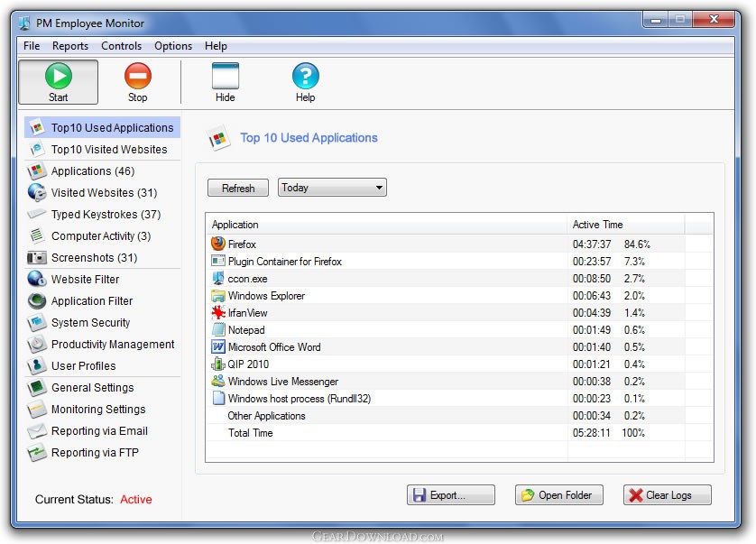The height and width of the screenshot is (544, 756).
Task: Click the green Start monitoring icon
Action: tap(59, 76)
